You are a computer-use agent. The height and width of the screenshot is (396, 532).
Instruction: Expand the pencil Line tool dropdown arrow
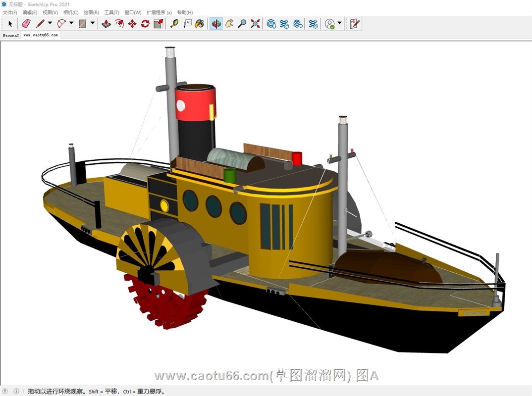pyautogui.click(x=50, y=23)
